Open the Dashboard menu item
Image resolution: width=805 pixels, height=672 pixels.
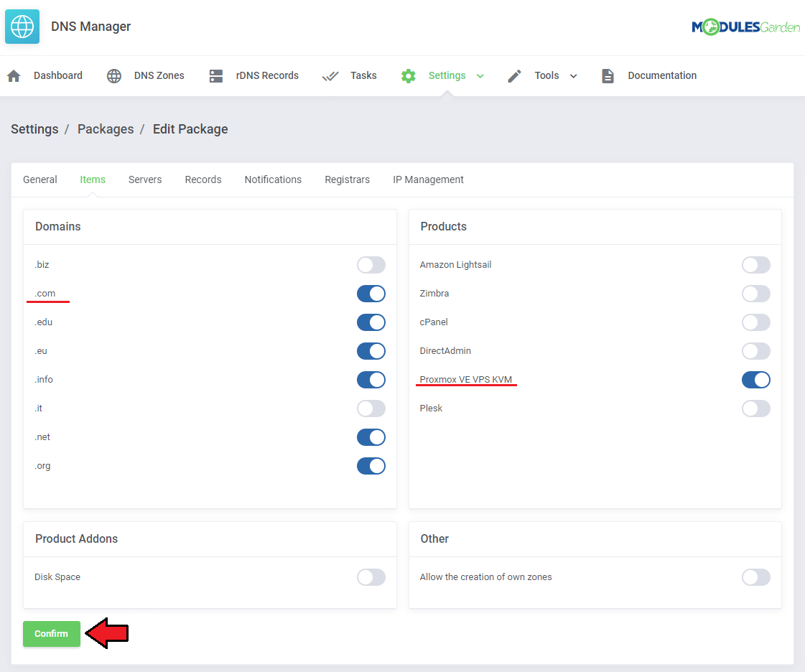pos(58,75)
